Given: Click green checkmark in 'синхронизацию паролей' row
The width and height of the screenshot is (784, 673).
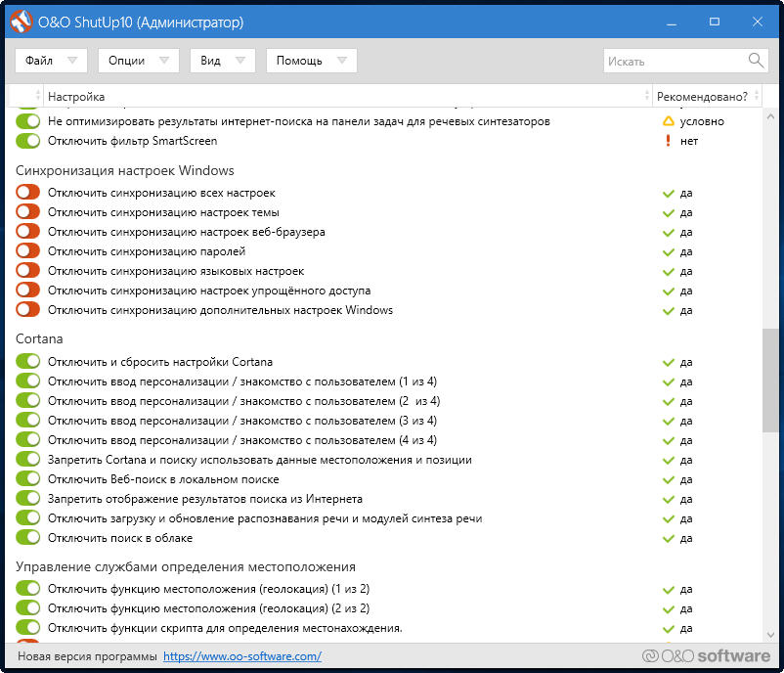Looking at the screenshot, I should tap(668, 251).
